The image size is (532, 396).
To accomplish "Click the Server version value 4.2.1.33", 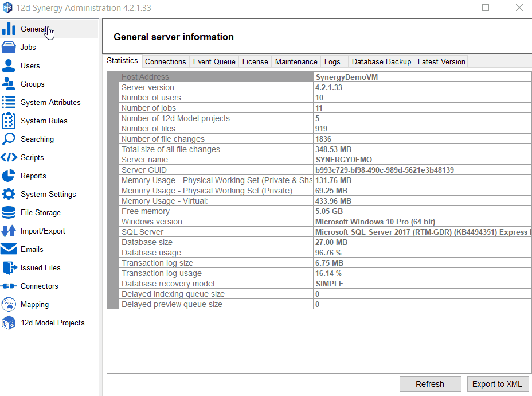I will point(328,87).
